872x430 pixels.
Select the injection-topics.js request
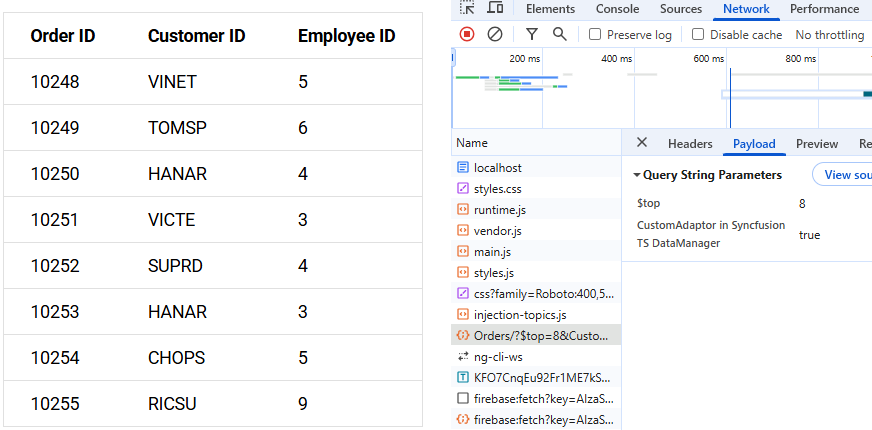536,315
